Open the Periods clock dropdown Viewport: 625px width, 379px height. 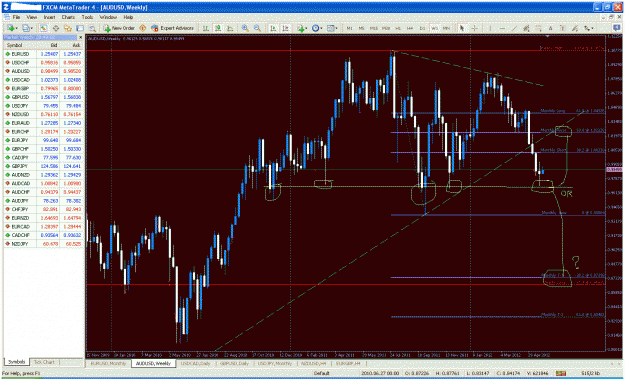click(317, 28)
